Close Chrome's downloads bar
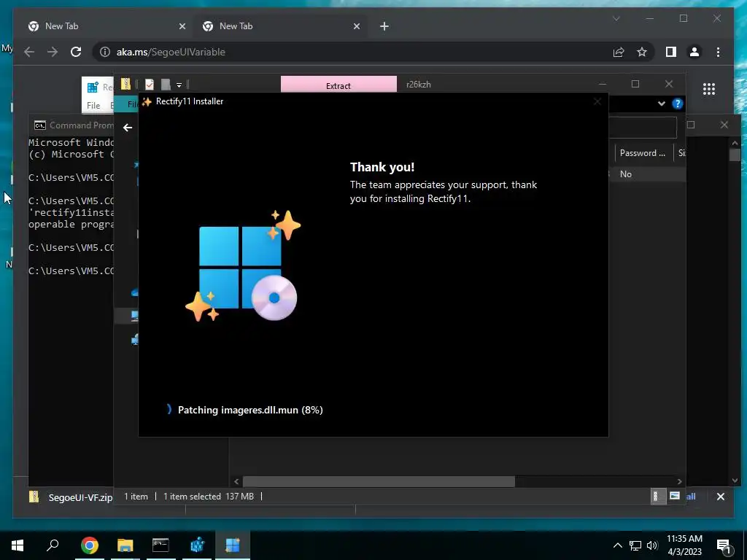This screenshot has width=747, height=560. (x=720, y=497)
